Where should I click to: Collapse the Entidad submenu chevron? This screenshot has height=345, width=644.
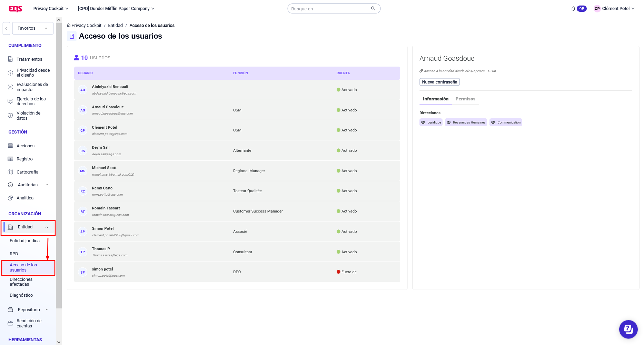pyautogui.click(x=47, y=227)
